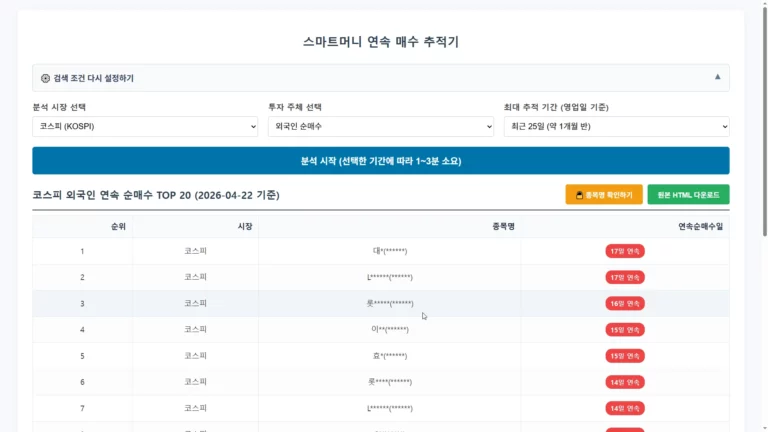Click the 코스피 market cell in rank 2
The image size is (768, 432).
click(195, 277)
